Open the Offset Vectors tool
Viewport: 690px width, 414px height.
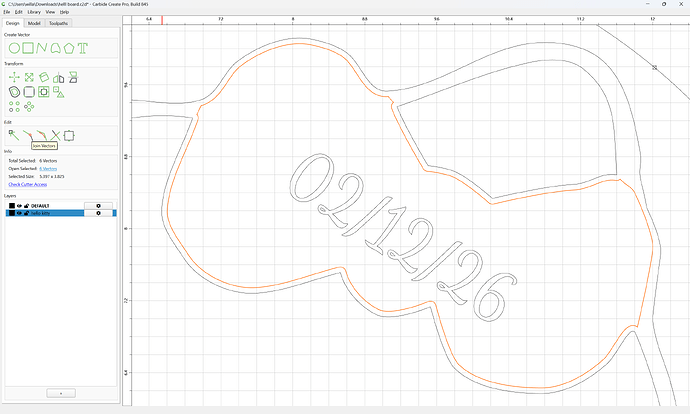click(x=15, y=92)
